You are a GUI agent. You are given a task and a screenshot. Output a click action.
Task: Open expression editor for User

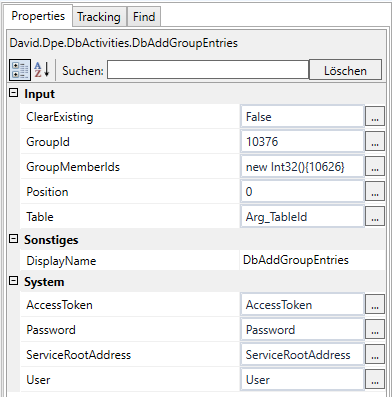[x=375, y=380]
